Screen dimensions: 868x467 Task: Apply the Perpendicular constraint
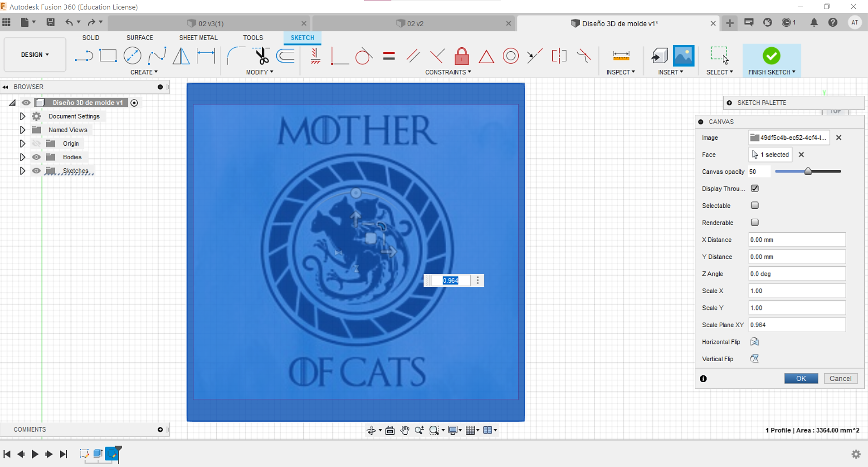click(437, 56)
